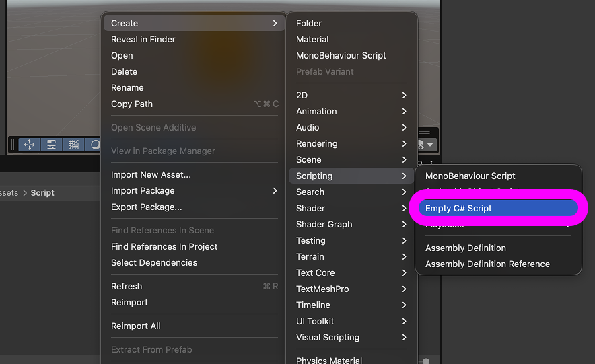Click the scene toolbar drag handle
This screenshot has width=595, height=364.
click(13, 145)
